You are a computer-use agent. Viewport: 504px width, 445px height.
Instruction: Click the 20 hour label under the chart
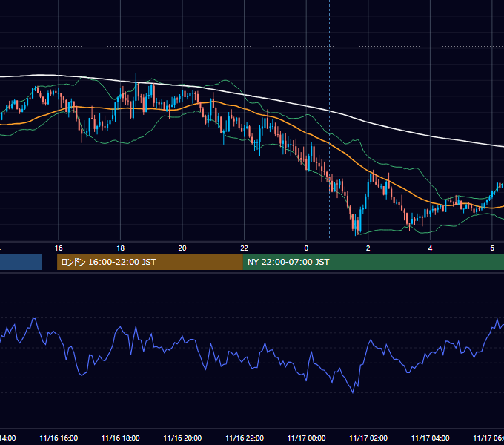pyautogui.click(x=182, y=248)
